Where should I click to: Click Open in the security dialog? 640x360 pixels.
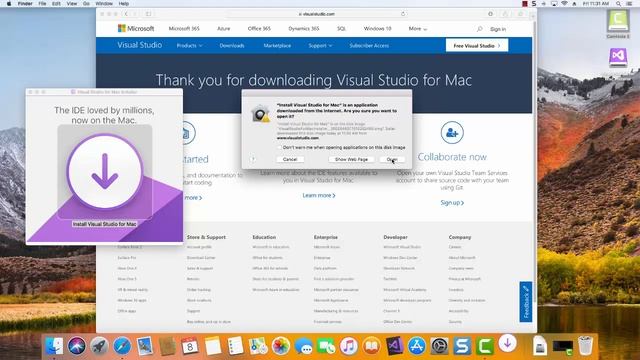tap(392, 159)
